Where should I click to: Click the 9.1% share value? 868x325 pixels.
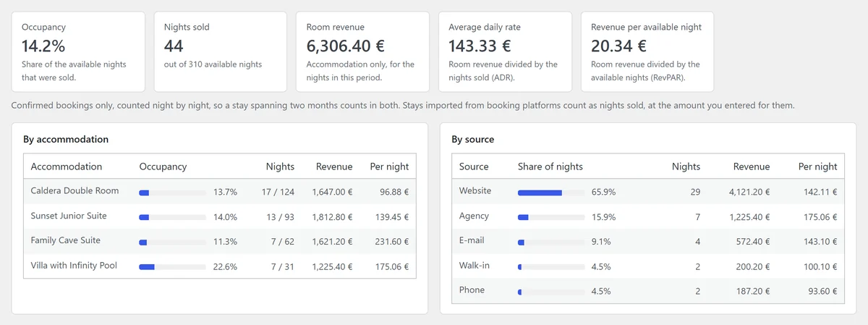601,242
